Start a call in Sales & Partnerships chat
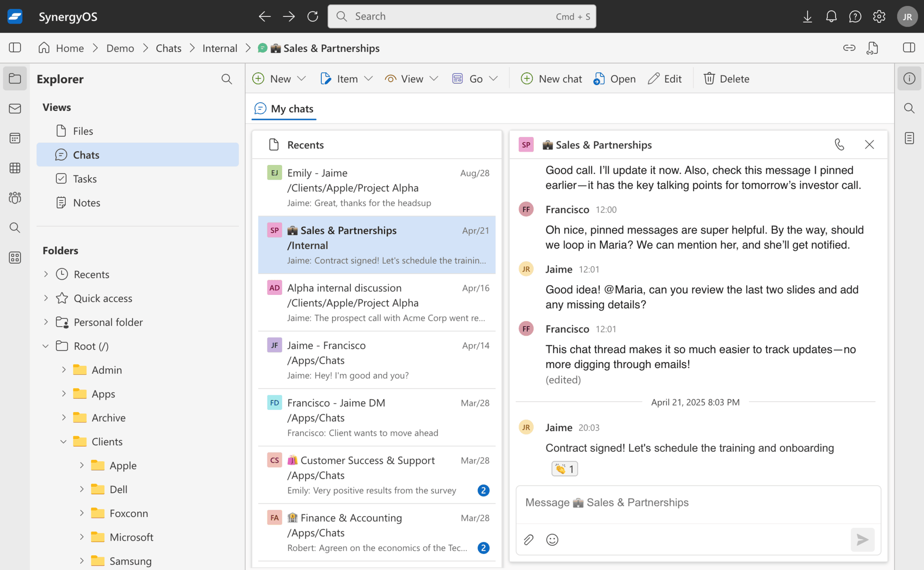 839,145
